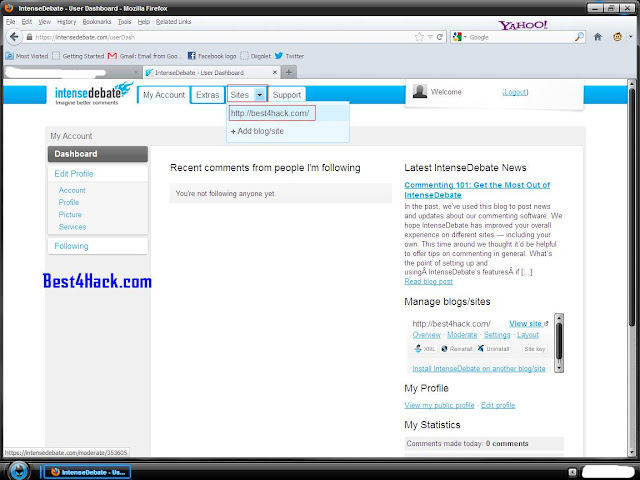Click the Reinstall button
This screenshot has width=640, height=480.
coord(457,349)
